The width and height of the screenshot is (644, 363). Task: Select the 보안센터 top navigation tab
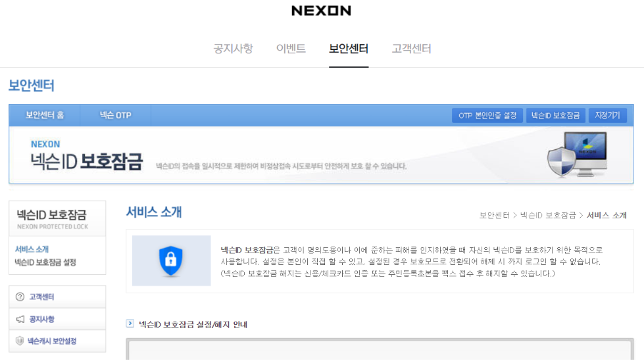click(x=349, y=49)
